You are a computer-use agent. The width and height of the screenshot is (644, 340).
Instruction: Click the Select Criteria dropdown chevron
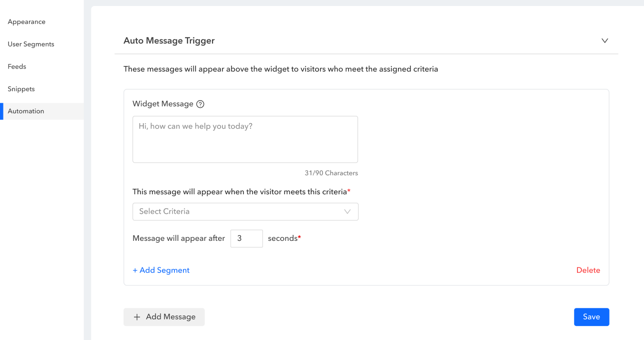[x=347, y=211]
